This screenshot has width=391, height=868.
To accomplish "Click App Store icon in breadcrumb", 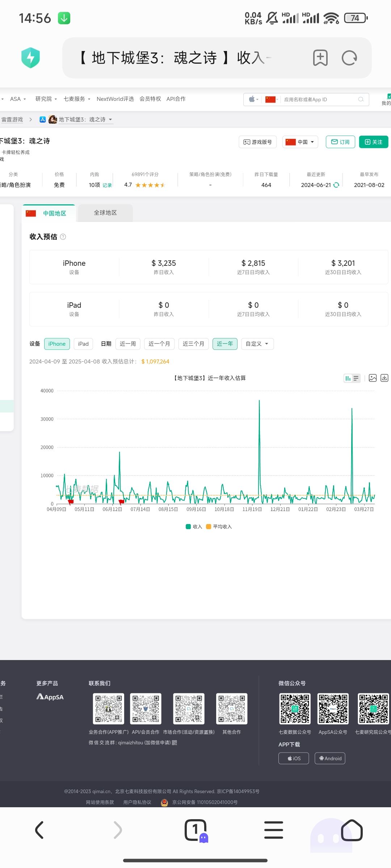I will point(43,119).
